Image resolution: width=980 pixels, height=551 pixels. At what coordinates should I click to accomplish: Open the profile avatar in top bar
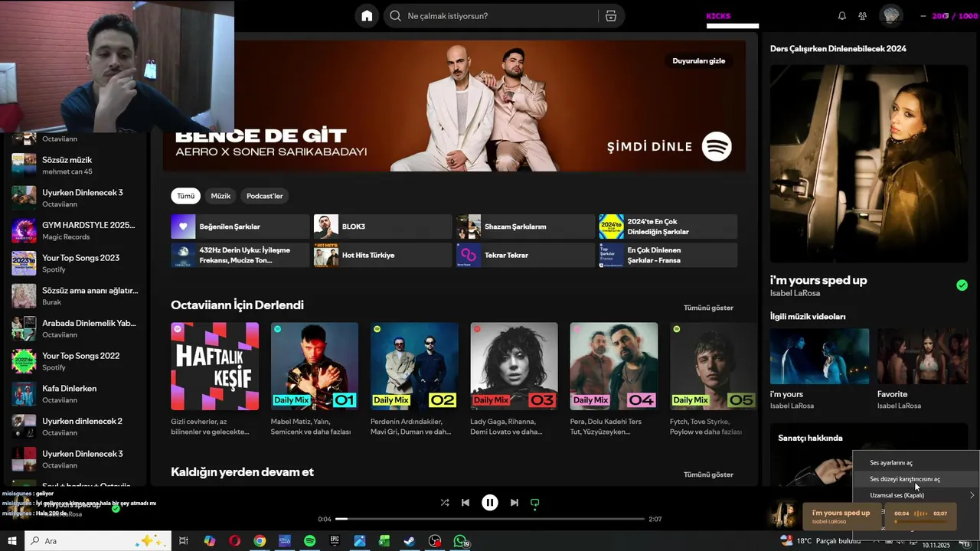[x=890, y=15]
